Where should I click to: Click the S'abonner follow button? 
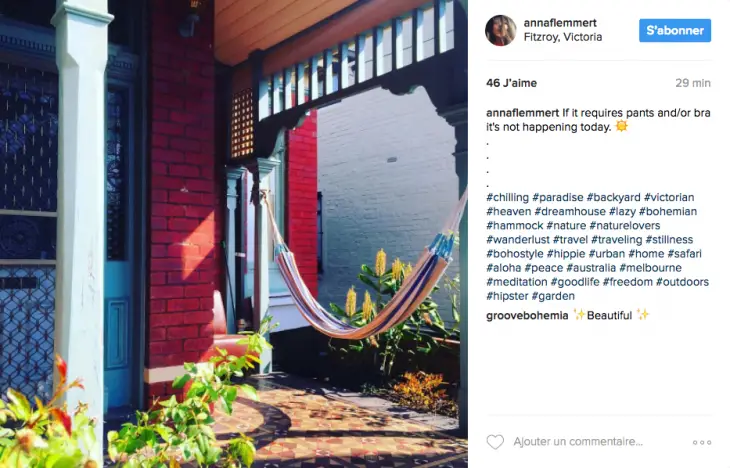(x=675, y=31)
